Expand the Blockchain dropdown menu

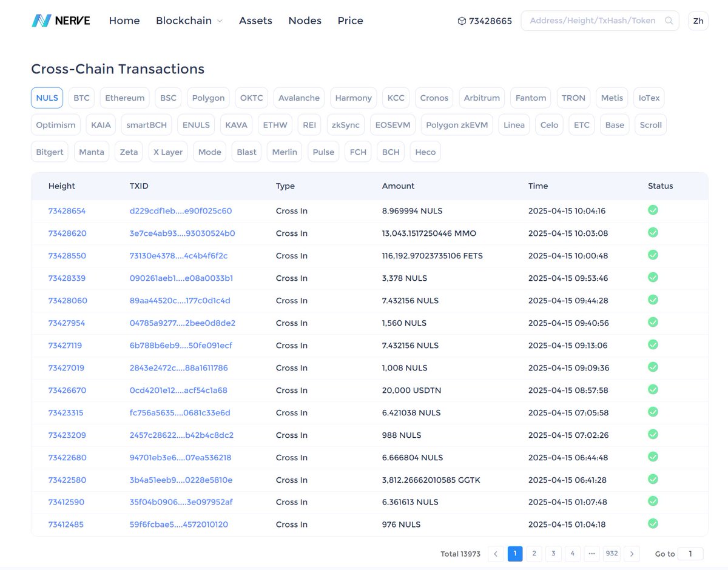189,21
